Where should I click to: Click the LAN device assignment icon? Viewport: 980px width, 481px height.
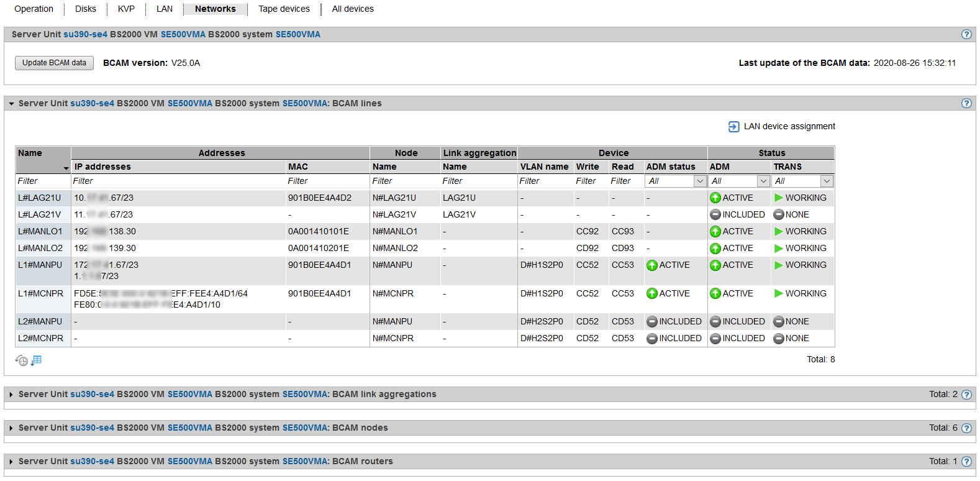point(733,127)
